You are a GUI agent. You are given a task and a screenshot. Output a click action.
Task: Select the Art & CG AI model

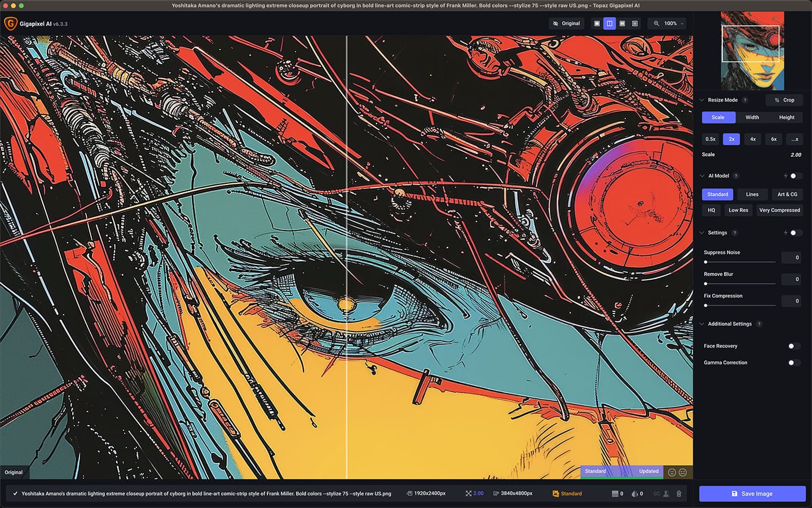[x=787, y=195]
